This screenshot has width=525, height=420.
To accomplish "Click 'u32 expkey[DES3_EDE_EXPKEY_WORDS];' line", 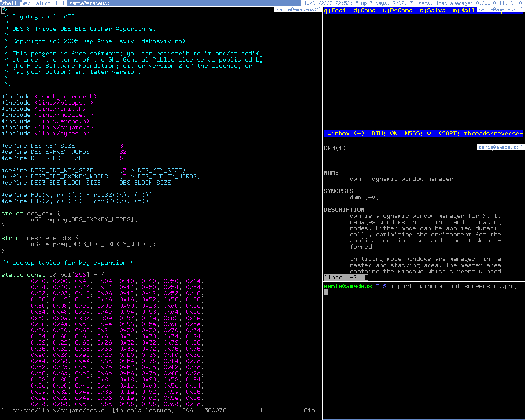I will (x=94, y=244).
